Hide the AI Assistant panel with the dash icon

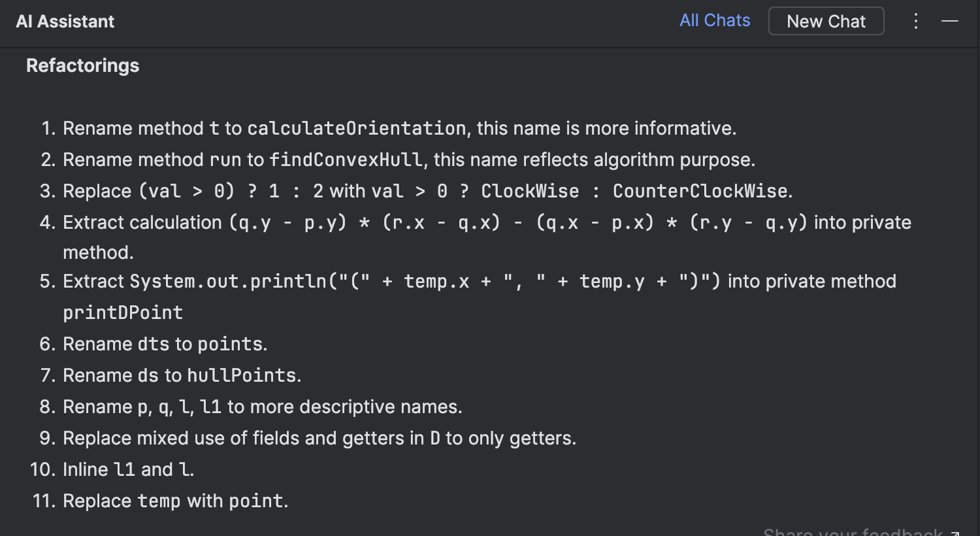point(950,21)
